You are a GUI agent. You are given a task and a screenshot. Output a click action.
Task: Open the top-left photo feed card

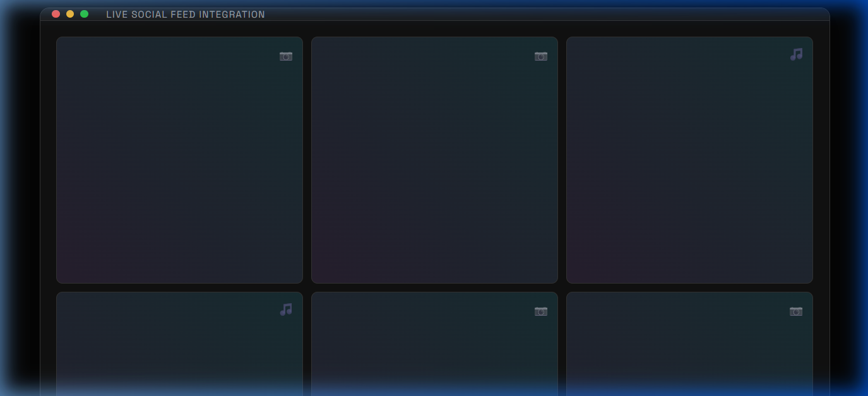tap(179, 160)
